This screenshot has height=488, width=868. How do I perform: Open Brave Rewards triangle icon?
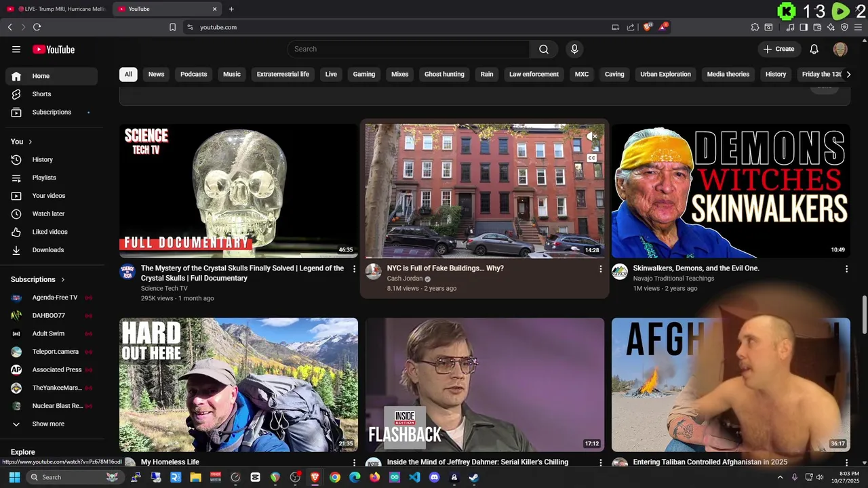[x=663, y=27]
